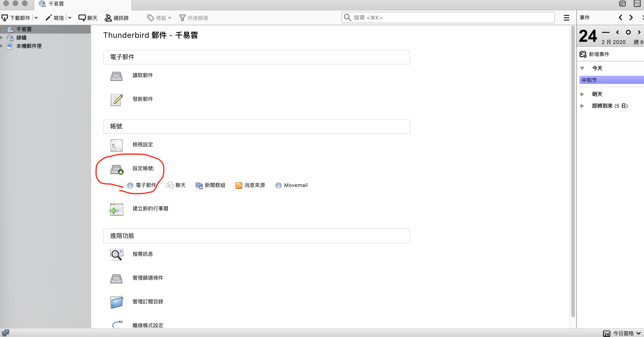This screenshot has height=337, width=644.
Task: Click the 千易雲 account icon in folder pane
Action: point(10,29)
